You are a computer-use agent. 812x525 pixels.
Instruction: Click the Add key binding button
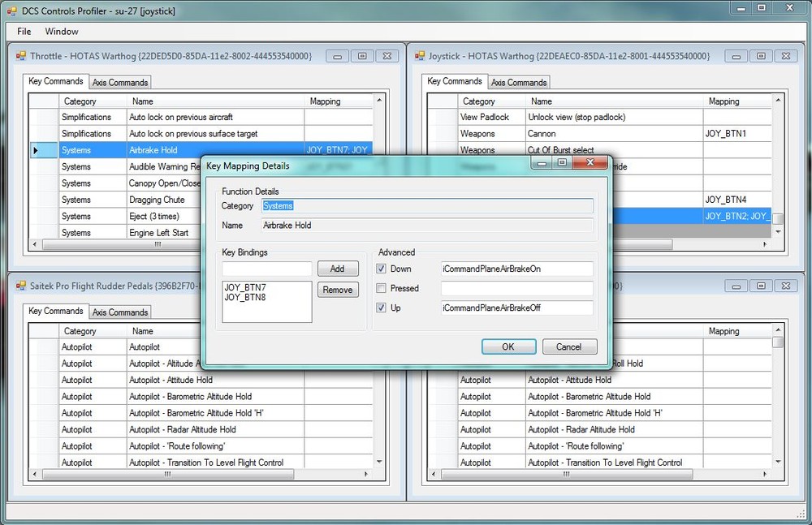(338, 269)
